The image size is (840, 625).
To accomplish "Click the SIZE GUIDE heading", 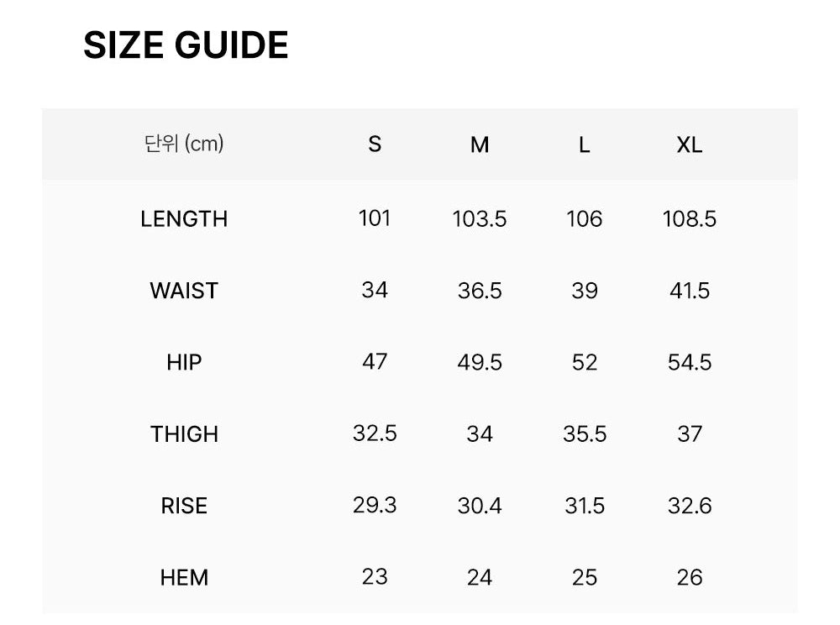I will [186, 45].
